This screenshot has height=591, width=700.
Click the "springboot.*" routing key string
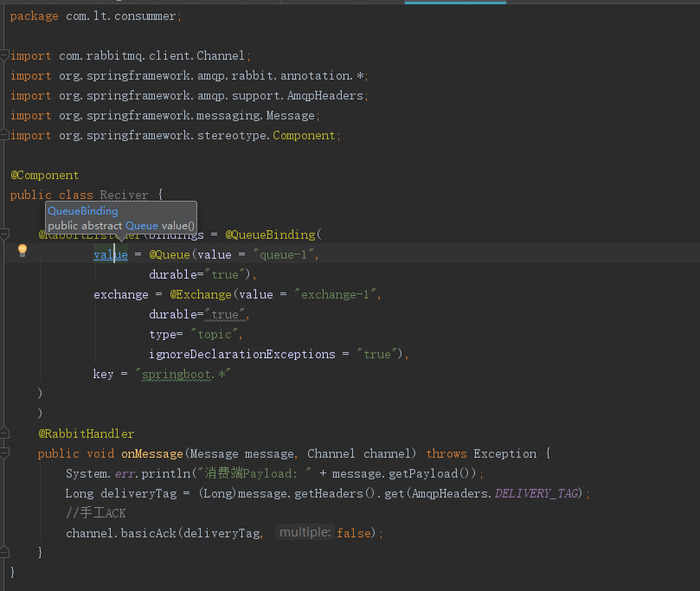pyautogui.click(x=183, y=374)
